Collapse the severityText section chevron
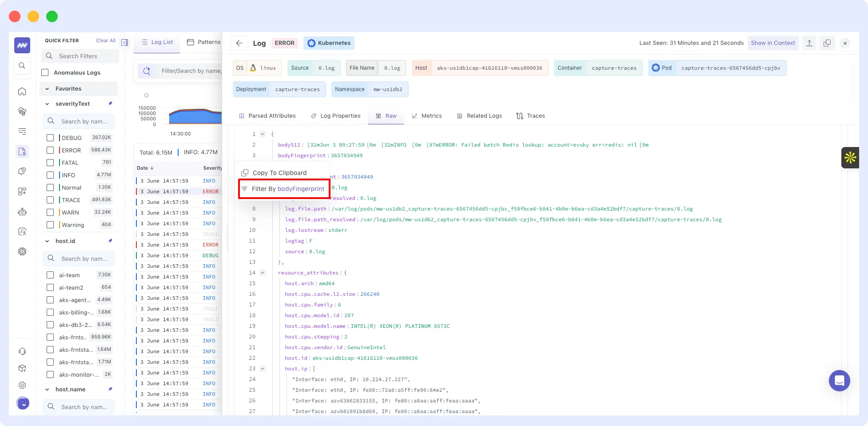 (x=47, y=104)
